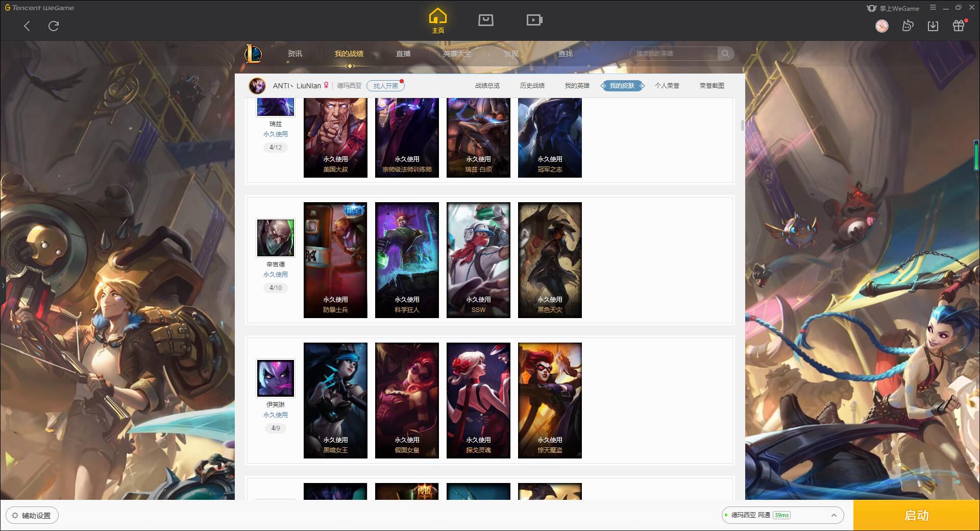Click the application-side green scroll indicator
980x531 pixels.
(976, 155)
